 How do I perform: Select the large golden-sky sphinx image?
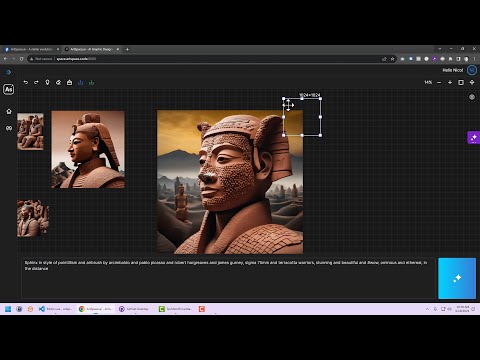(230, 182)
